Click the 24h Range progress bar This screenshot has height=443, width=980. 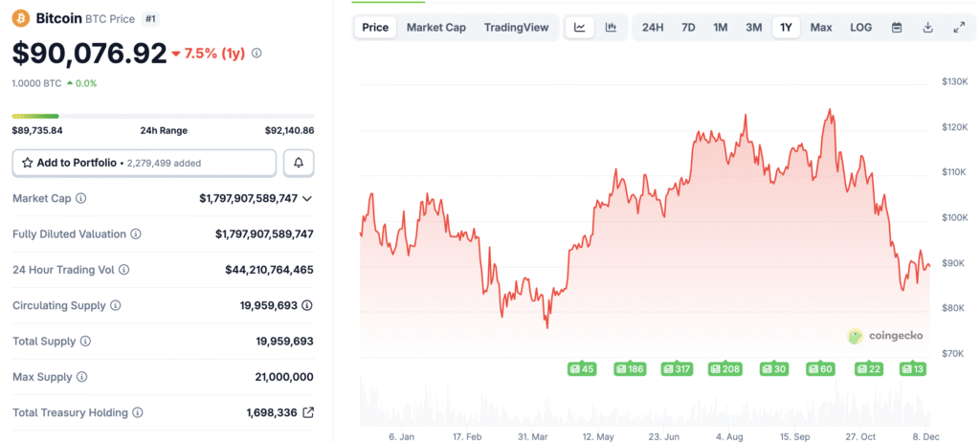click(x=163, y=117)
